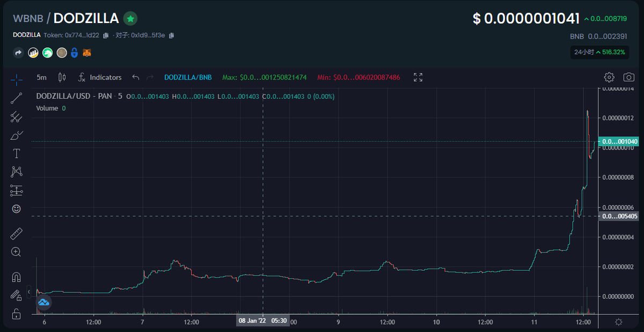Click the 24小时 516.32% change badge
Screen dimensions: 644x332
[599, 52]
